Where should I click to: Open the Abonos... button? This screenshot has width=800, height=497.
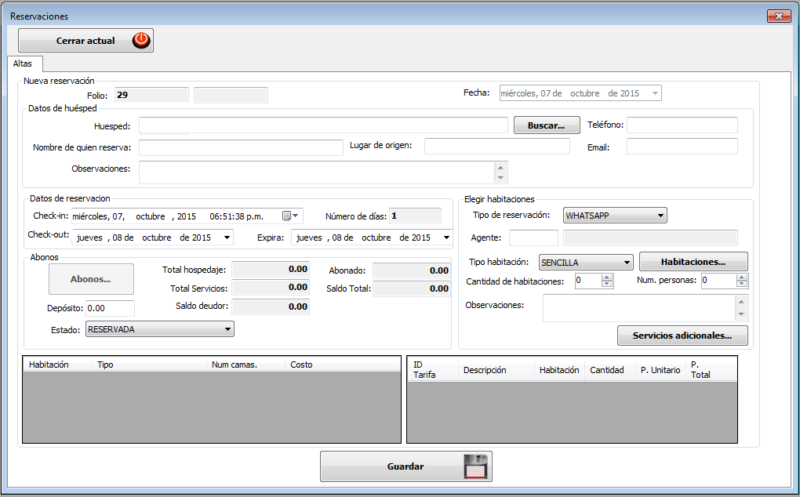pyautogui.click(x=91, y=279)
